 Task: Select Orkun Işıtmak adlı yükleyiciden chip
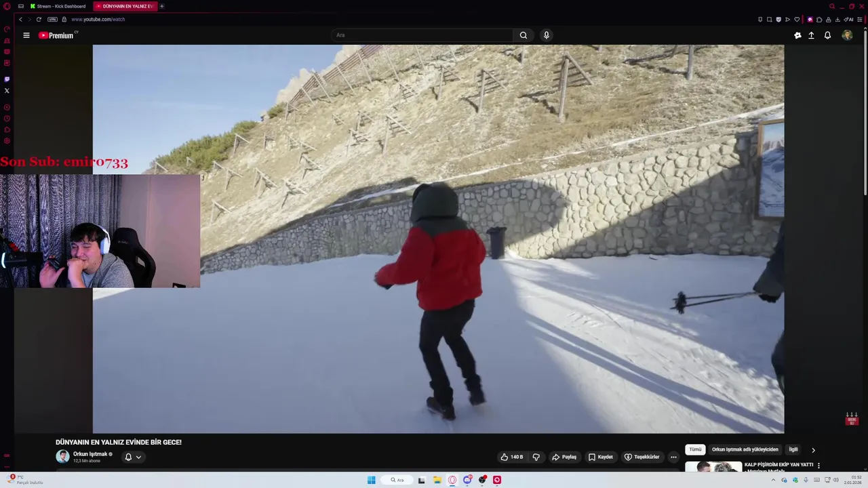point(745,449)
